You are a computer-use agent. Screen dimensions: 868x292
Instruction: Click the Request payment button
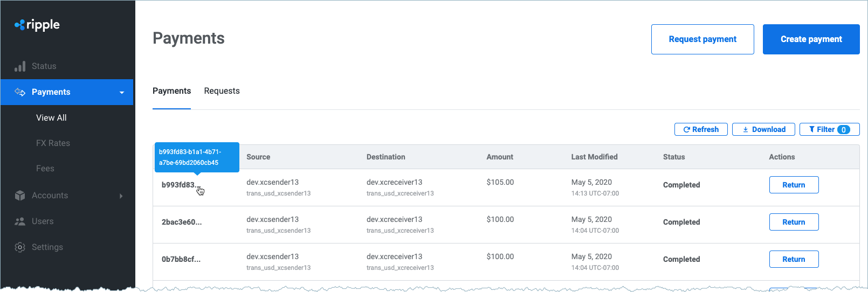702,39
